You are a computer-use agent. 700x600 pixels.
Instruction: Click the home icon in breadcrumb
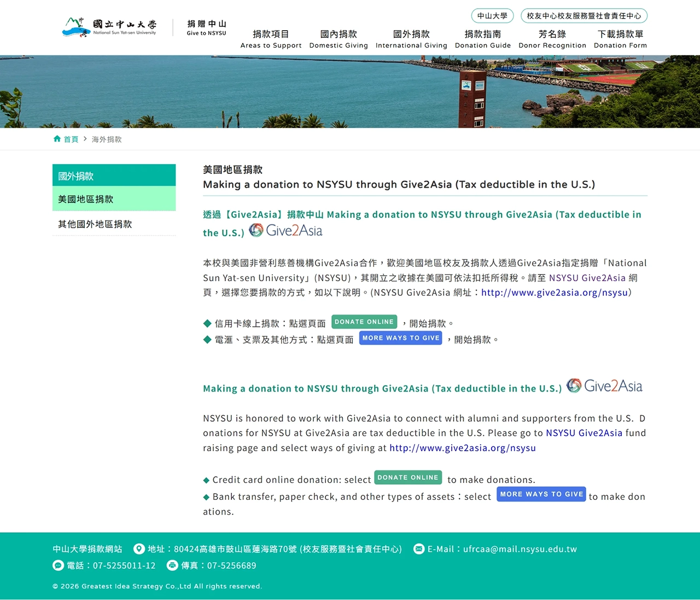57,139
